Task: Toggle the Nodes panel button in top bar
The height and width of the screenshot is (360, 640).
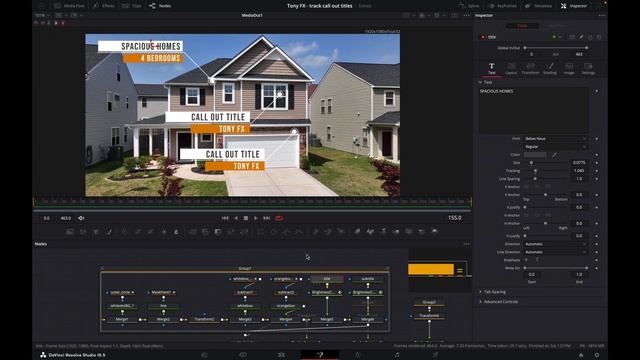Action: click(x=160, y=6)
